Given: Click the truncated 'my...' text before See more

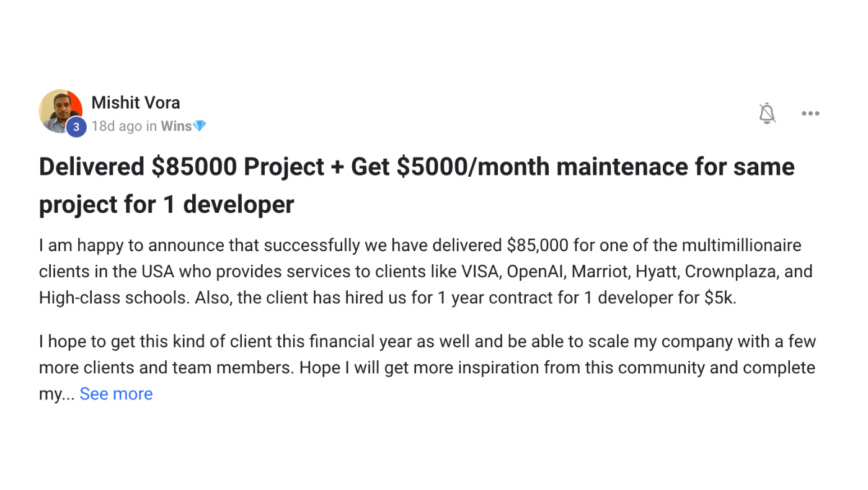Looking at the screenshot, I should 57,394.
